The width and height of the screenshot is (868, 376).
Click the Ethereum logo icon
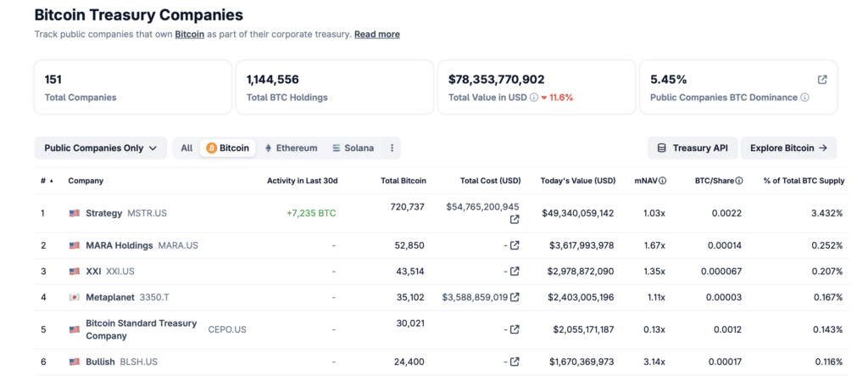pyautogui.click(x=269, y=148)
